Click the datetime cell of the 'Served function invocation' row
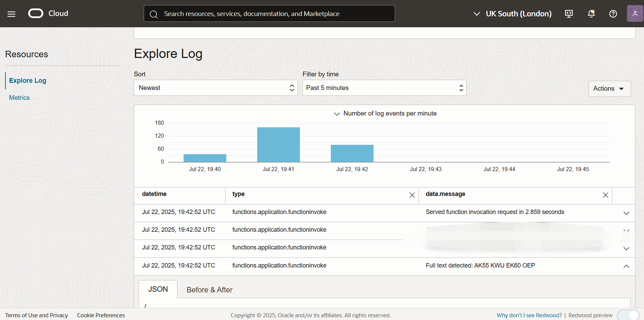 178,212
